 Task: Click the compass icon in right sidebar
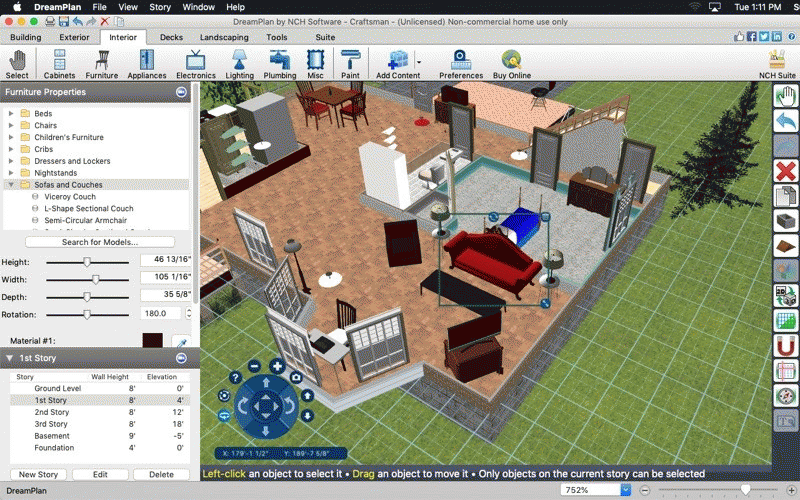(x=786, y=396)
